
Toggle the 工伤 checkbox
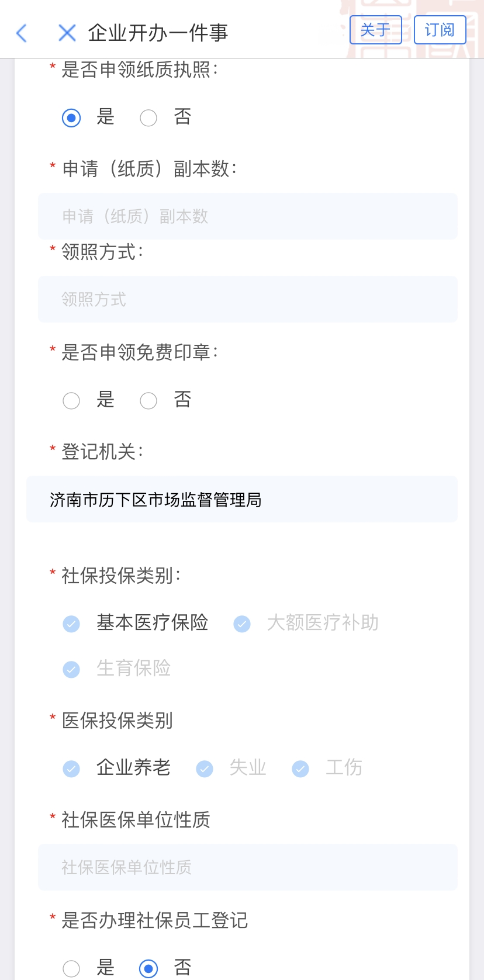300,768
